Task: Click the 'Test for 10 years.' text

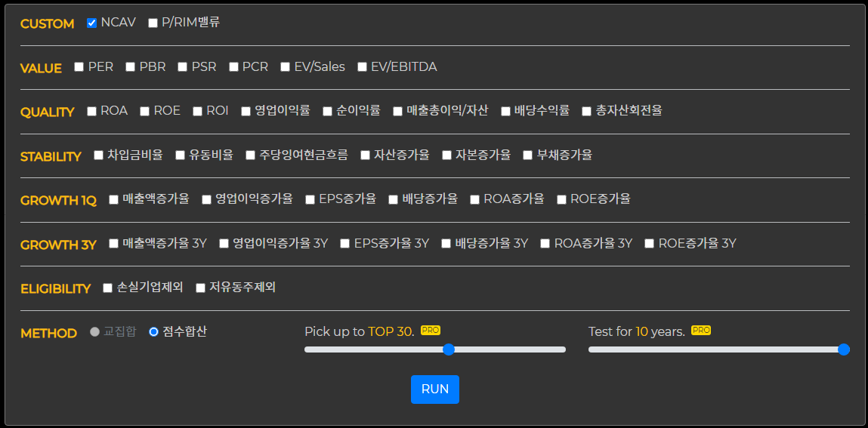Action: pyautogui.click(x=637, y=332)
